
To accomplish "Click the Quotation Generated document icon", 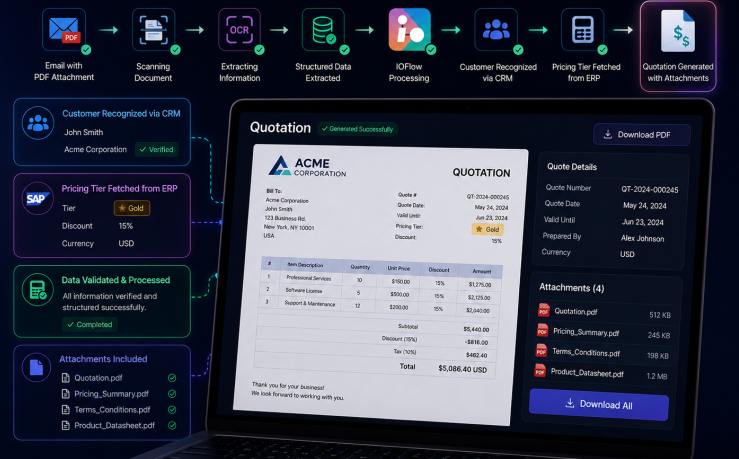I will pyautogui.click(x=678, y=31).
